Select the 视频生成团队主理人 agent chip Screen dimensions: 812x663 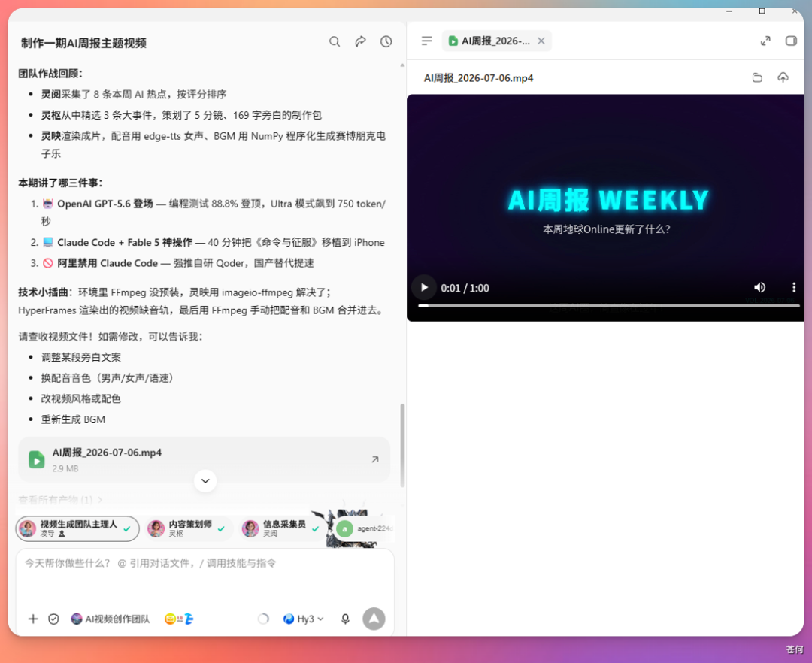(77, 528)
